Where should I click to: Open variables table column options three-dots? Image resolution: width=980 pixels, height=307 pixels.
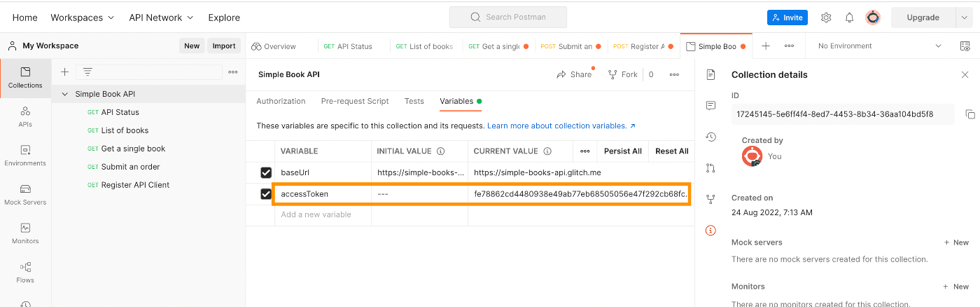[x=584, y=151]
